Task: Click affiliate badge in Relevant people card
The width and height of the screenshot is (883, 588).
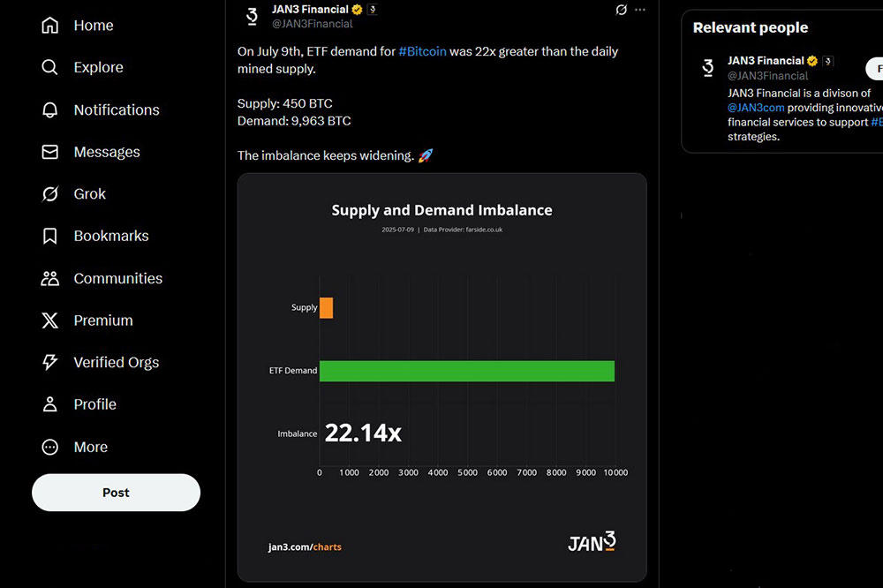Action: coord(828,61)
